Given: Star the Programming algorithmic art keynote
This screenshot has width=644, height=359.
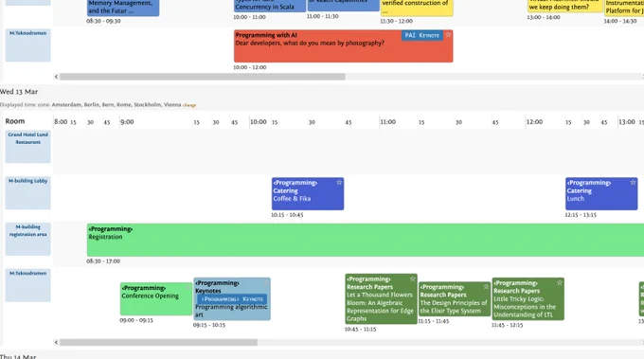Looking at the screenshot, I should click(266, 282).
